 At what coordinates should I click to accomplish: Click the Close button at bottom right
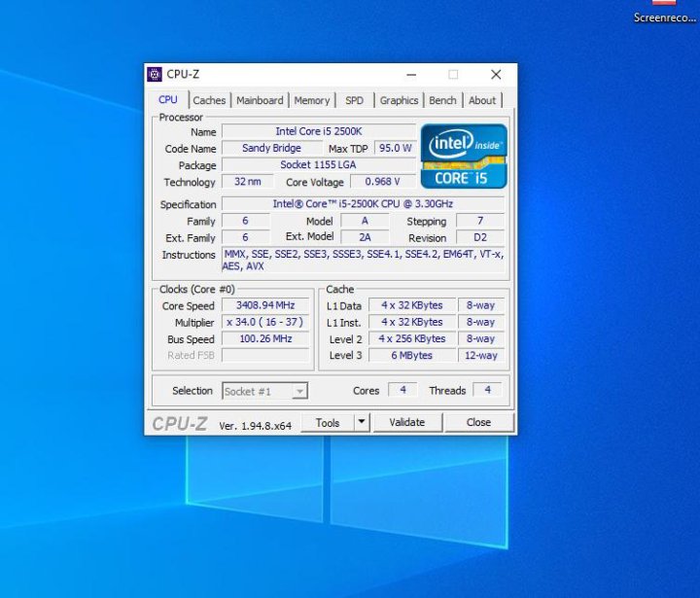pos(478,422)
